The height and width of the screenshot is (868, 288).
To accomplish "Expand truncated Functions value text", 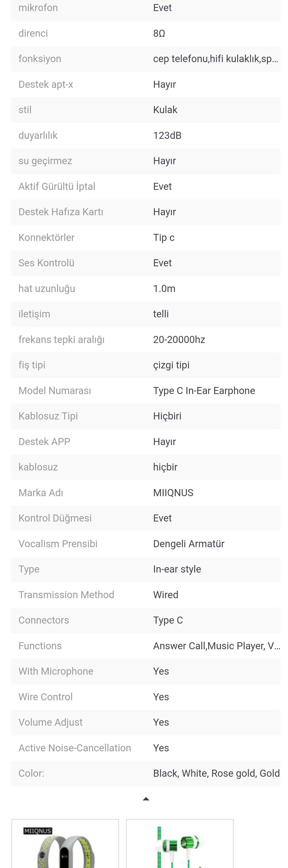I will (216, 646).
